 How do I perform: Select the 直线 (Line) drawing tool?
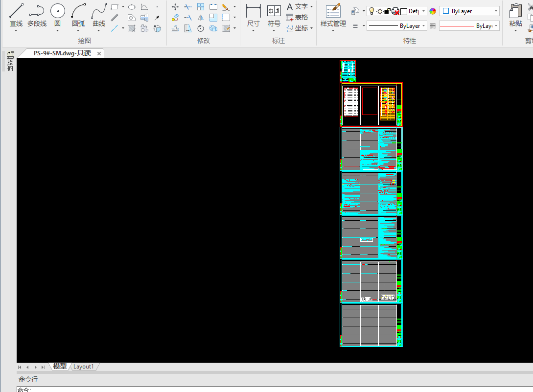point(16,12)
